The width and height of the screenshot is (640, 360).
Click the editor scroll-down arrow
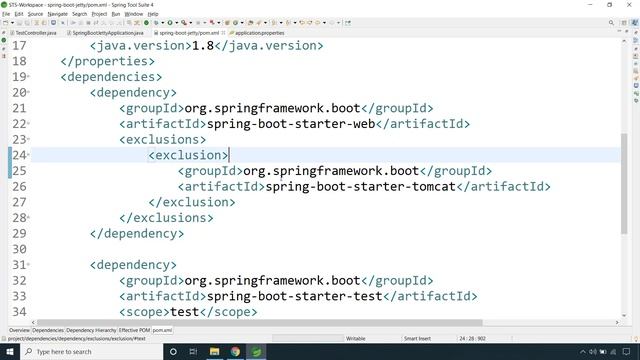coord(624,316)
